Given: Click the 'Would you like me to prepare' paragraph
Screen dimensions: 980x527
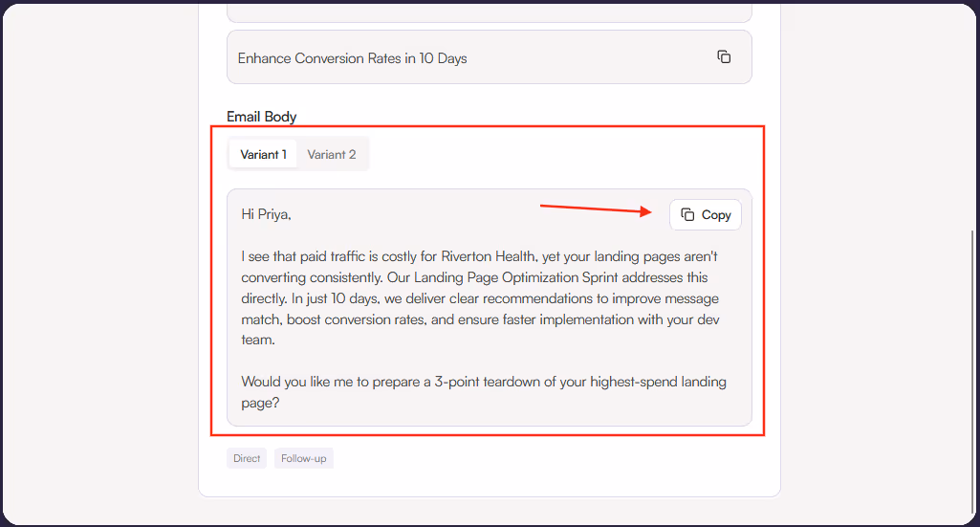Looking at the screenshot, I should point(483,392).
